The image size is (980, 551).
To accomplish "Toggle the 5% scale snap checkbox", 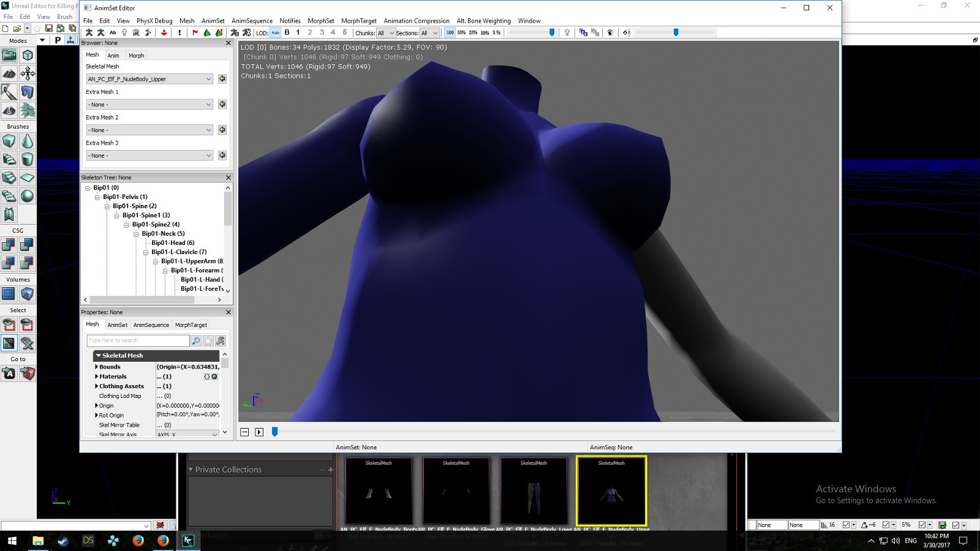I will (x=922, y=525).
